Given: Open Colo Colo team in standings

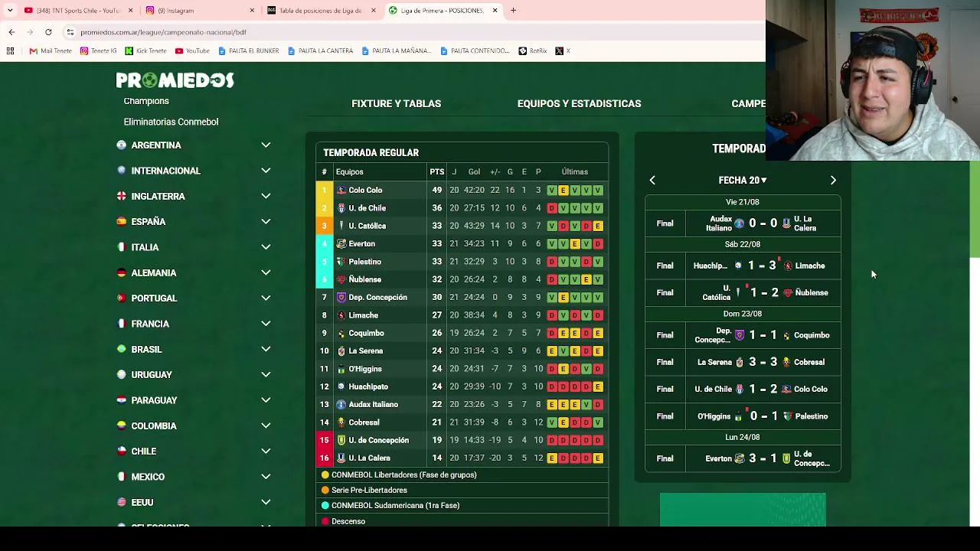Looking at the screenshot, I should tap(365, 191).
